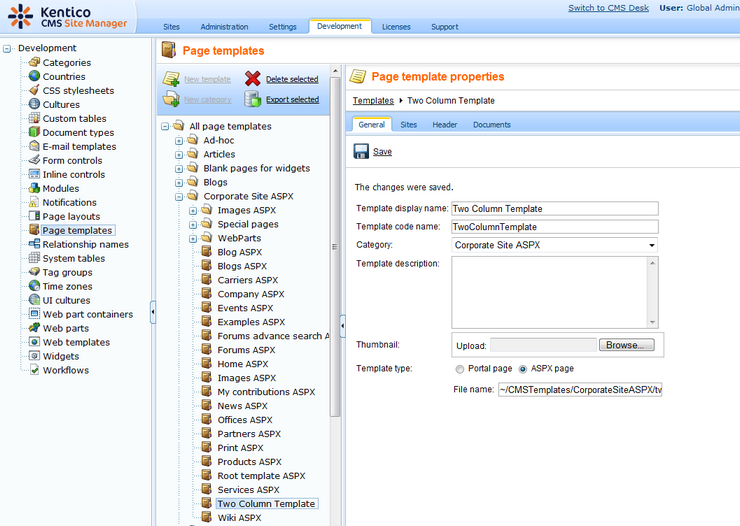Expand the WebParts folder node
Image resolution: width=740 pixels, height=526 pixels.
(x=193, y=239)
